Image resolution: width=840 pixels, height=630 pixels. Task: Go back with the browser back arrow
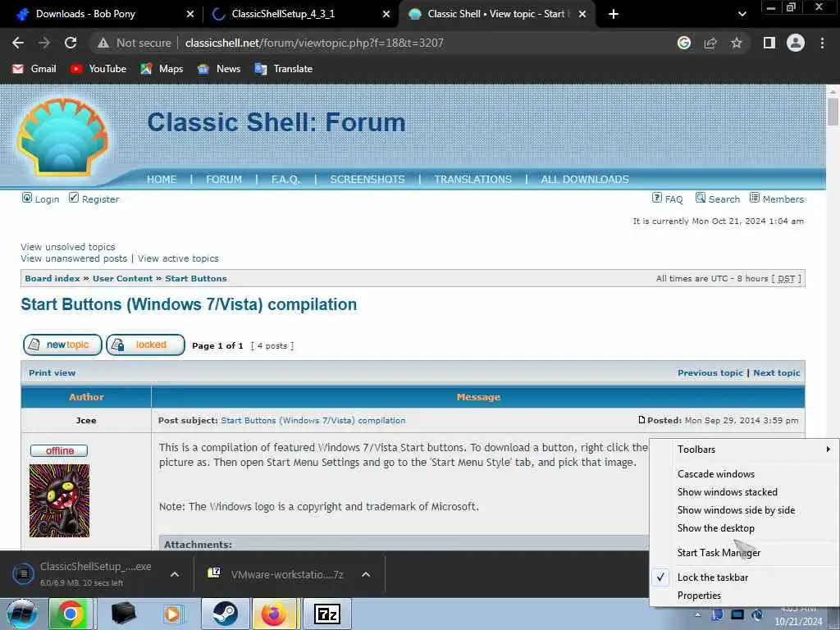pos(18,43)
